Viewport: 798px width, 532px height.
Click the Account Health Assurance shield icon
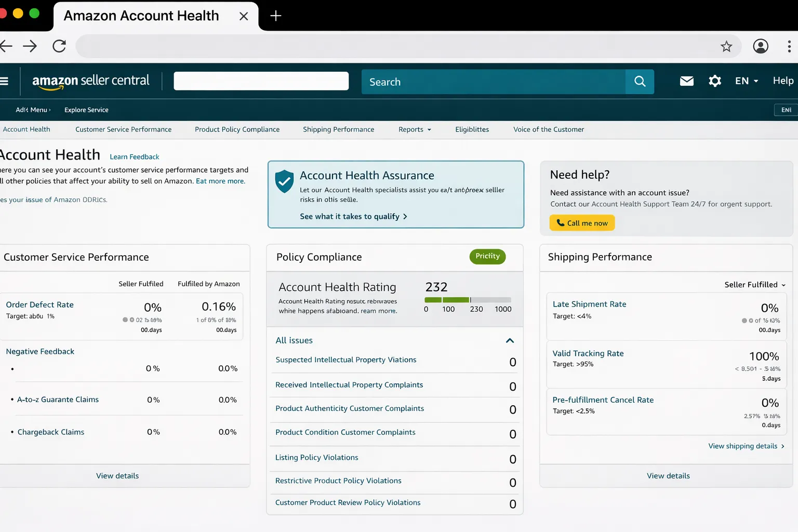pos(284,181)
